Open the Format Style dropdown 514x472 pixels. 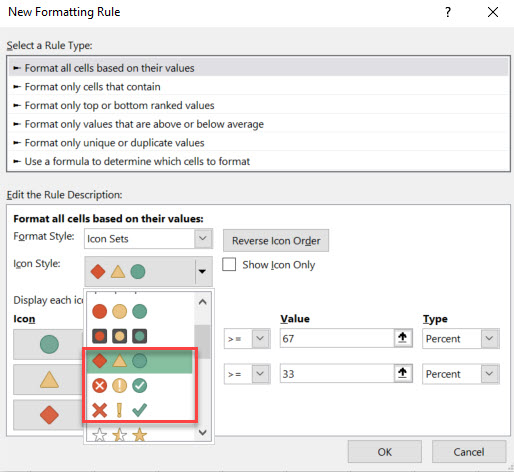(x=203, y=238)
